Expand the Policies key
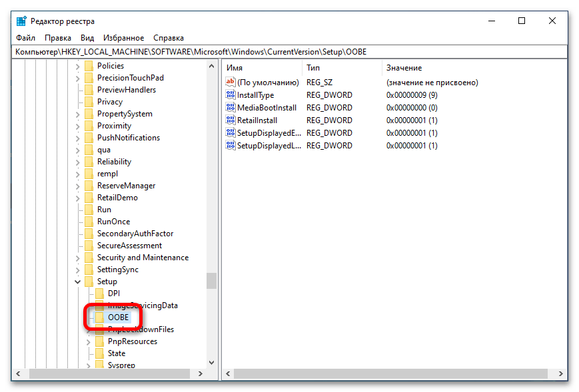This screenshot has height=392, width=579. pos(77,67)
